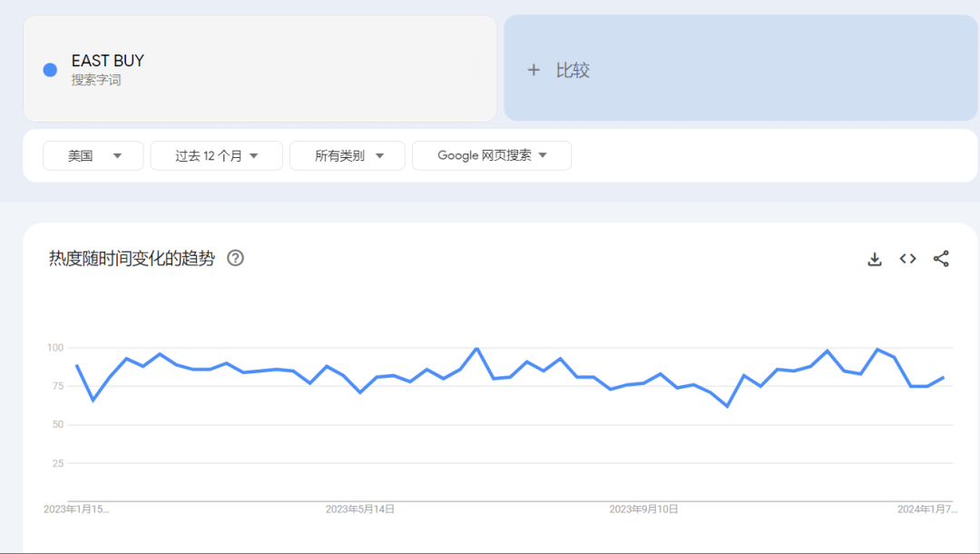Click the 100 value on the y-axis
Screen dimensions: 980x554
(x=54, y=348)
